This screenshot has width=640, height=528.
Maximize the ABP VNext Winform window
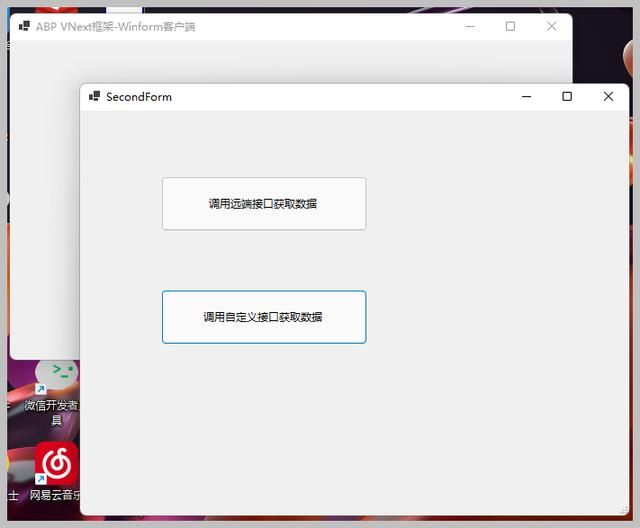click(x=510, y=26)
